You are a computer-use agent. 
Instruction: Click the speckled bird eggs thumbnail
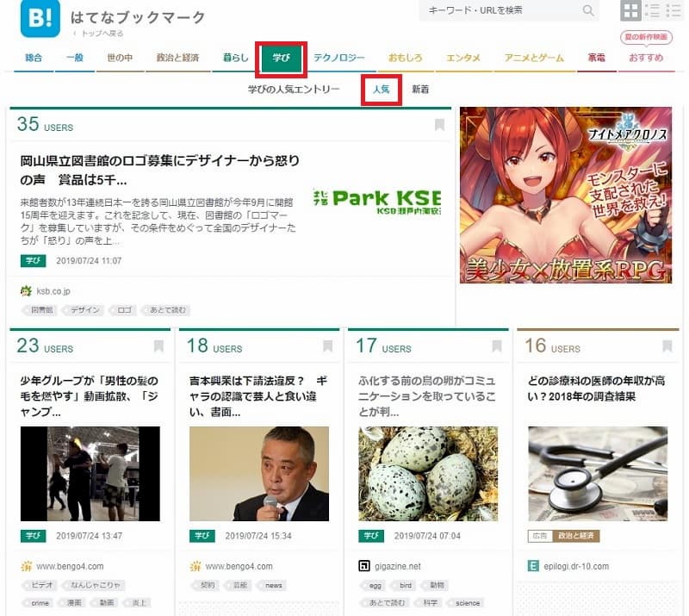(428, 474)
